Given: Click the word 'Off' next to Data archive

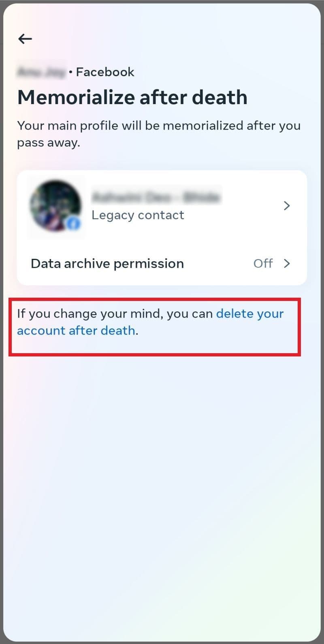Looking at the screenshot, I should (263, 263).
